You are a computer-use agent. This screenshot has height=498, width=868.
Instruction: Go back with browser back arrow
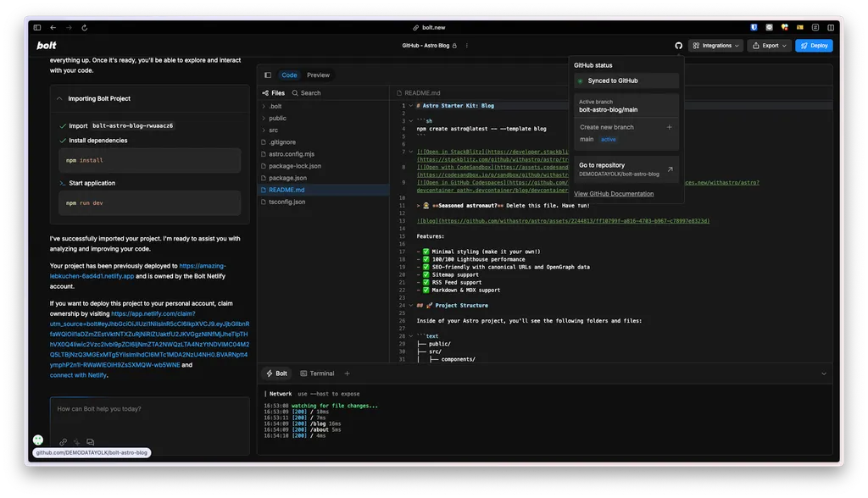point(53,28)
